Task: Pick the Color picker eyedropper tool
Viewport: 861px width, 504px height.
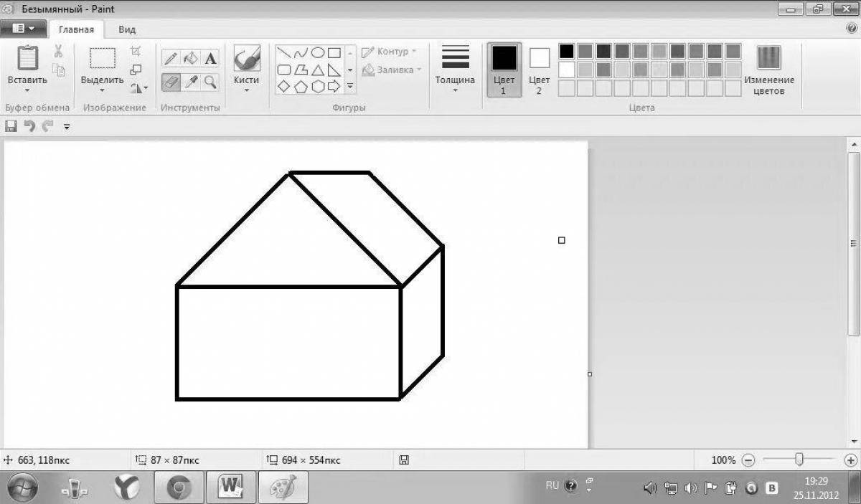Action: 191,82
